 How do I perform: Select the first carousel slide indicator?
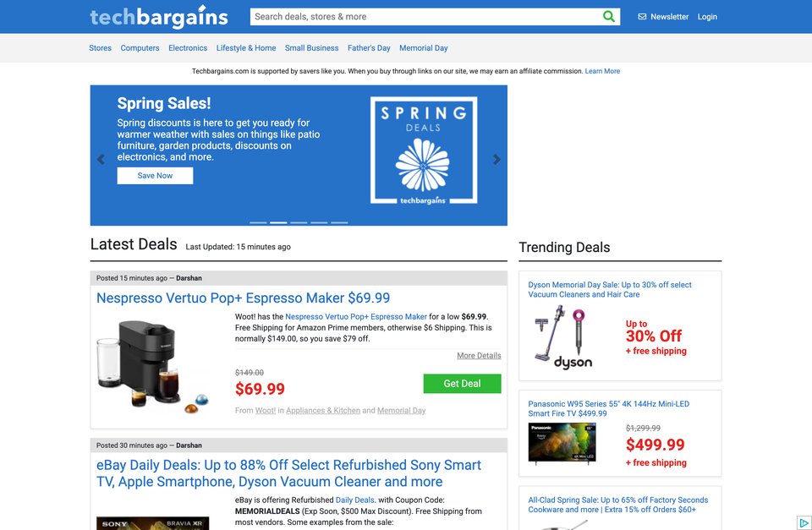(258, 222)
